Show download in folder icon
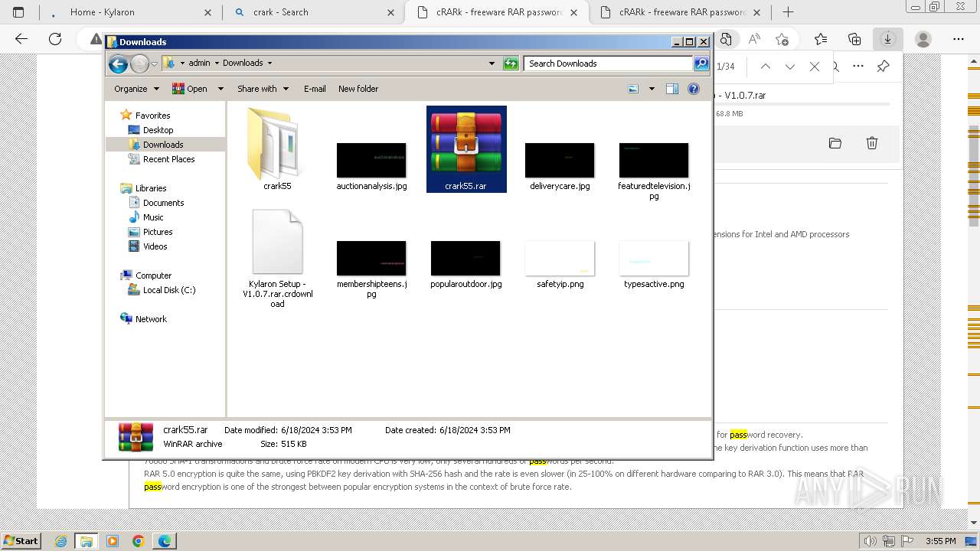 (835, 143)
